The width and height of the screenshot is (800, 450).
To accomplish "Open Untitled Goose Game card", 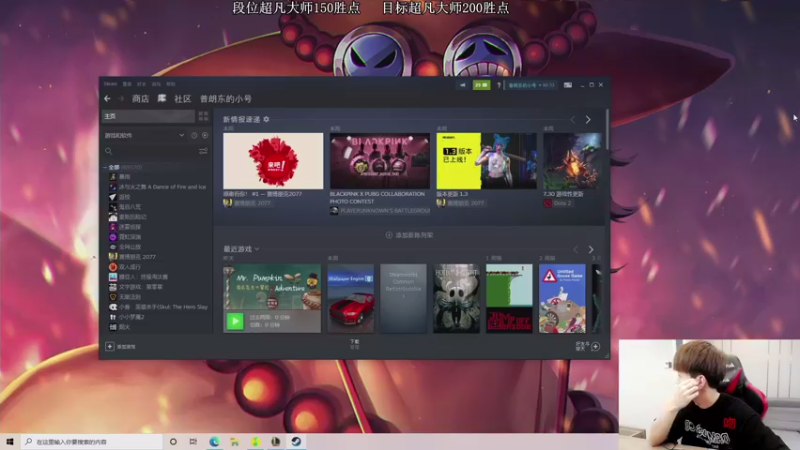I will point(562,298).
